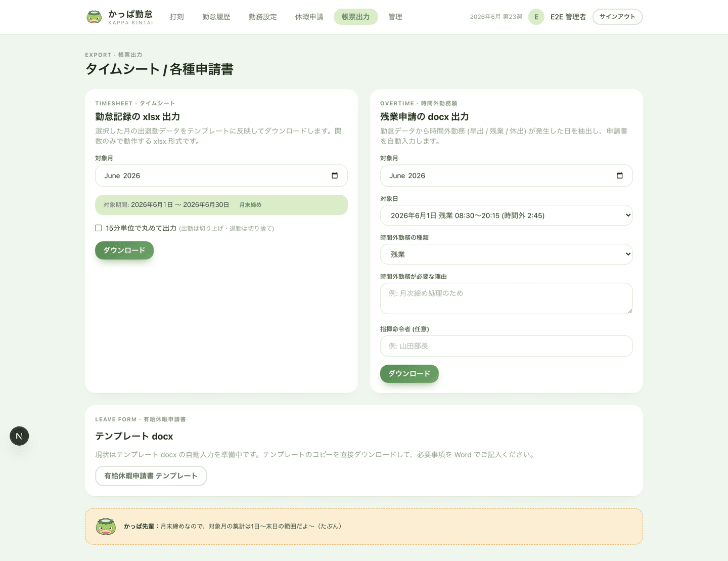Click the 残業申請の docx 出力 heading
This screenshot has width=728, height=561.
click(x=424, y=117)
